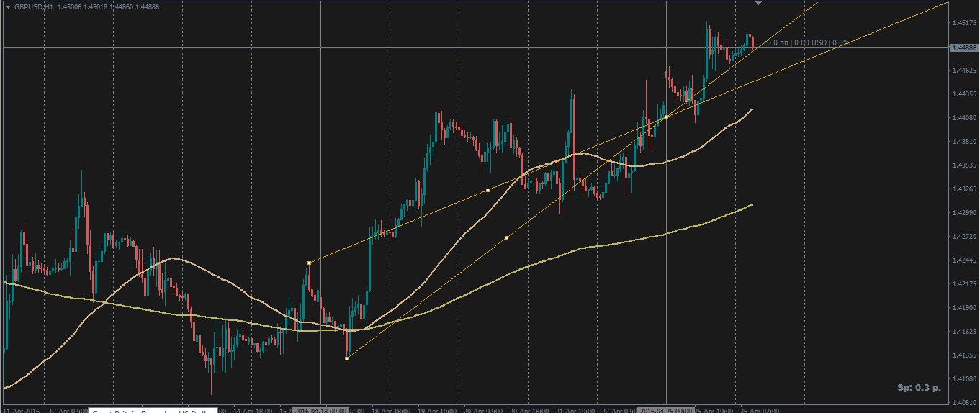Click the '21 Apr 10:00' time axis label
980x413 pixels.
point(575,410)
